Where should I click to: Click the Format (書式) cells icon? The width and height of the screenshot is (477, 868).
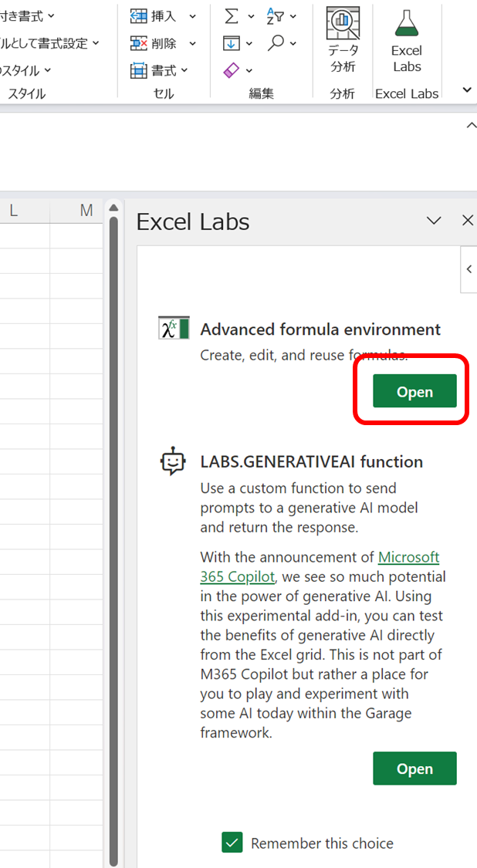(138, 70)
